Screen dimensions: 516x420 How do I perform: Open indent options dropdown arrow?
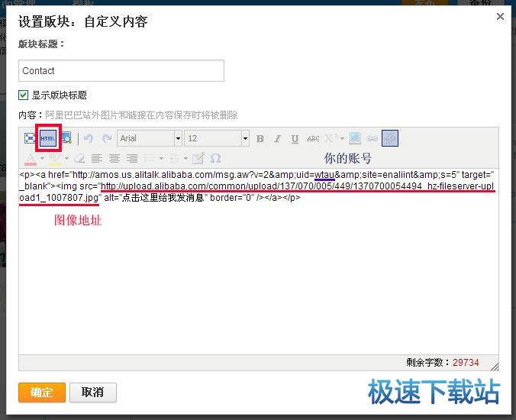tap(185, 159)
